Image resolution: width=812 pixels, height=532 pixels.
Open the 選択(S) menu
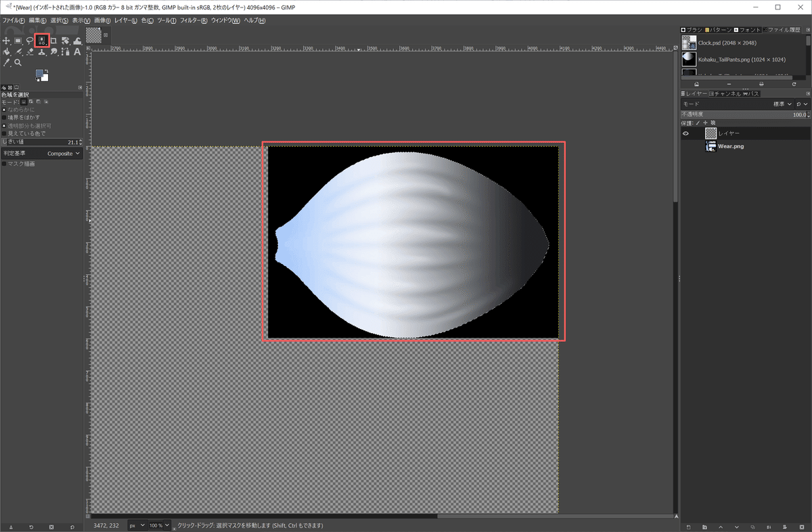point(60,20)
